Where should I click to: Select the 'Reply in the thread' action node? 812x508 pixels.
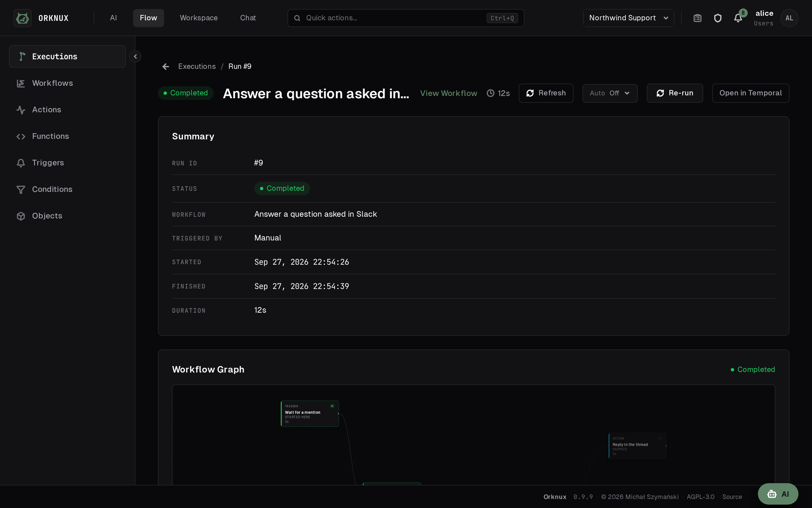tap(637, 446)
